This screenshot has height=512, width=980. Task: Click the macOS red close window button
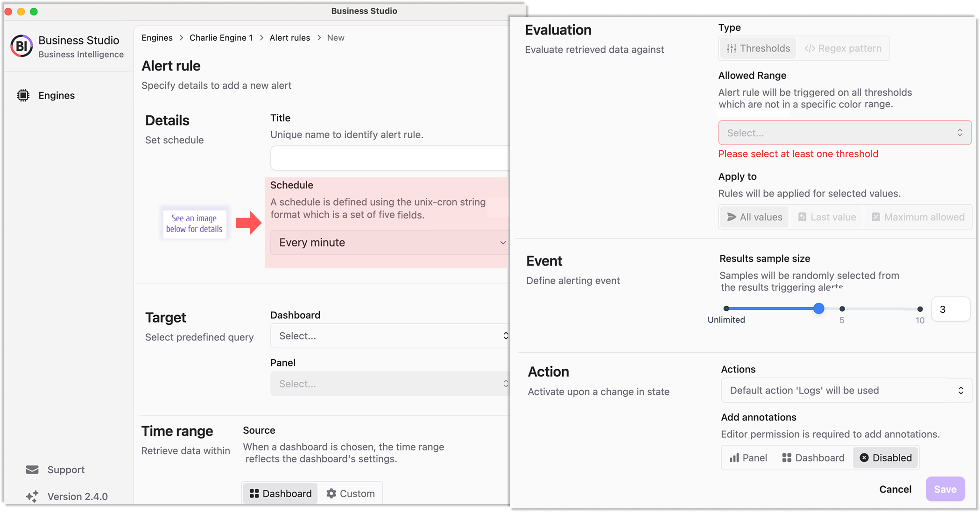point(8,11)
